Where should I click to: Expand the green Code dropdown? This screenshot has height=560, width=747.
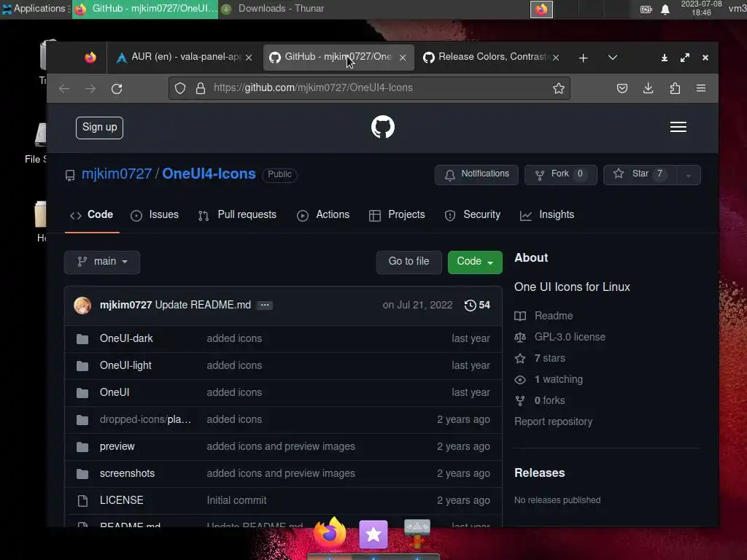click(x=475, y=262)
